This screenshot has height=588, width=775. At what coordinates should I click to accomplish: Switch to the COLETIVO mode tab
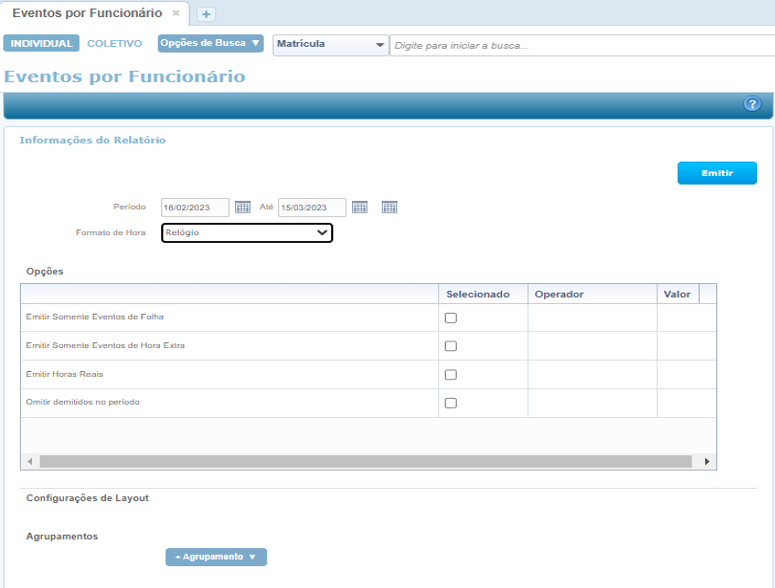click(x=114, y=44)
